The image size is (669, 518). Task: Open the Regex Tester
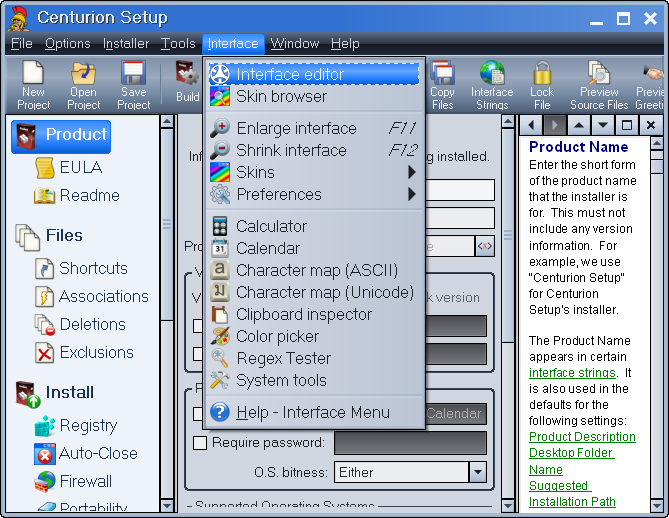pos(314,358)
